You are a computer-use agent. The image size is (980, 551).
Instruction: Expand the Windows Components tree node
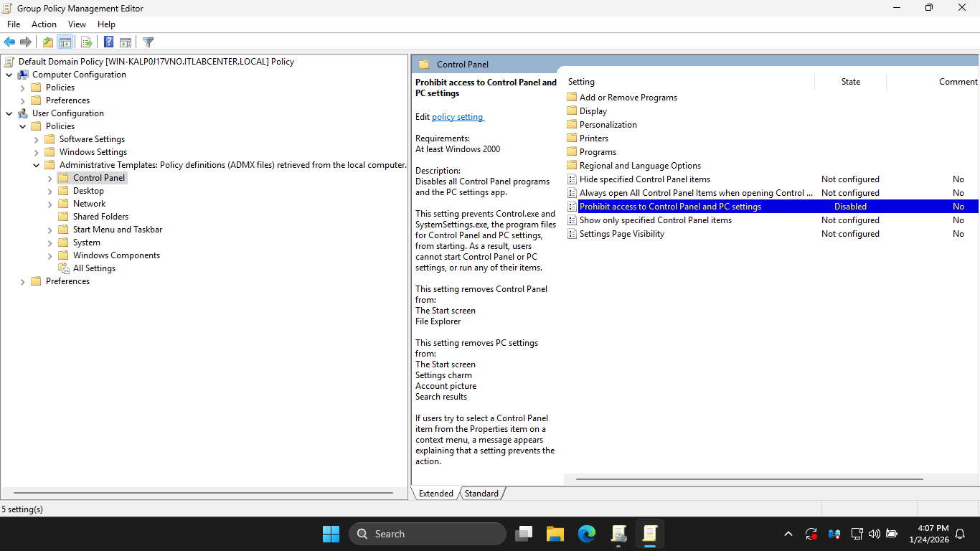[50, 256]
